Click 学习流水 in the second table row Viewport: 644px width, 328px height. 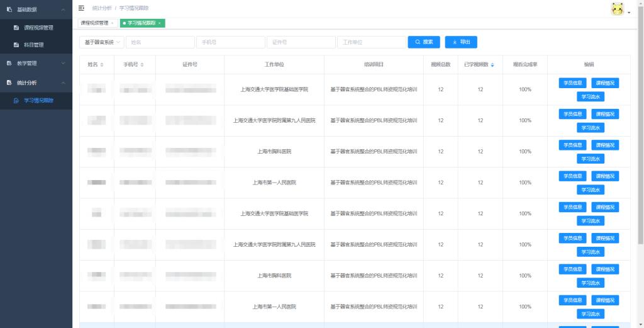(x=591, y=127)
